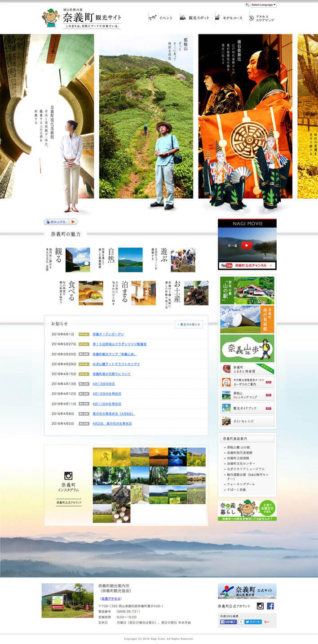Viewport: 318px width, 644px height.
Task: Open the Instagram camera icon above 奈義町インスタグラム
Action: (x=69, y=476)
